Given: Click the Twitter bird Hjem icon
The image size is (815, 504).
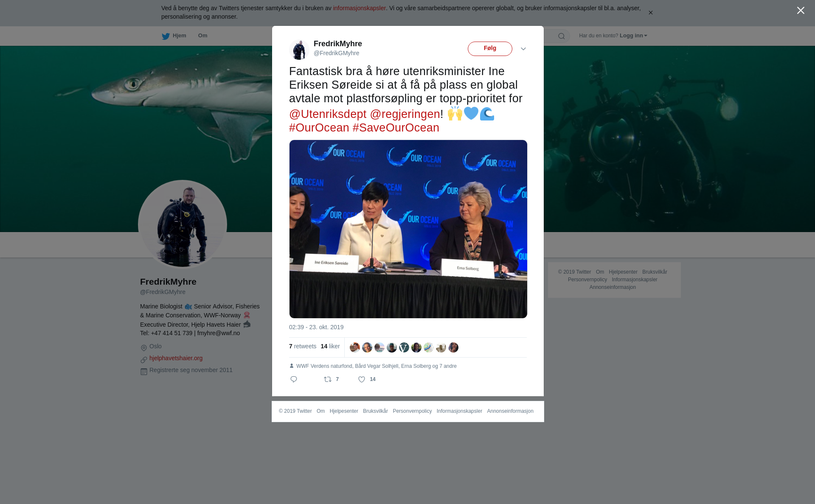Looking at the screenshot, I should (x=166, y=36).
